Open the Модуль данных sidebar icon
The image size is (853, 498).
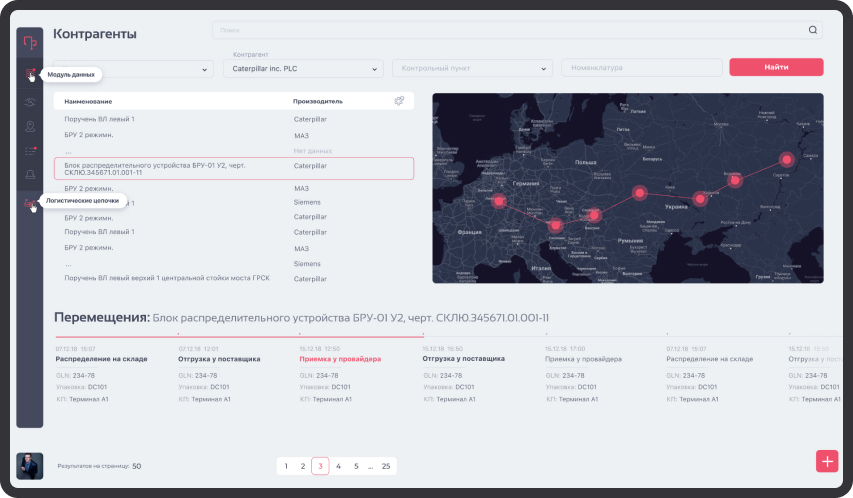(x=30, y=73)
